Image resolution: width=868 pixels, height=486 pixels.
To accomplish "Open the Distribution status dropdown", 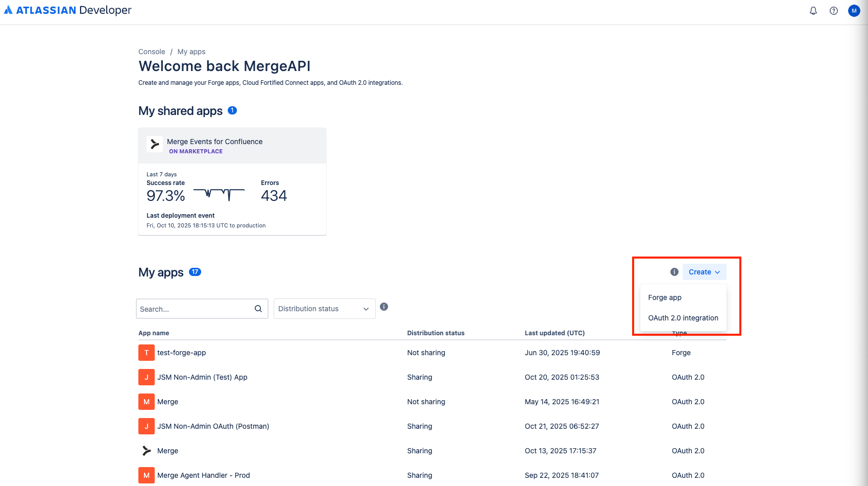I will [x=325, y=309].
